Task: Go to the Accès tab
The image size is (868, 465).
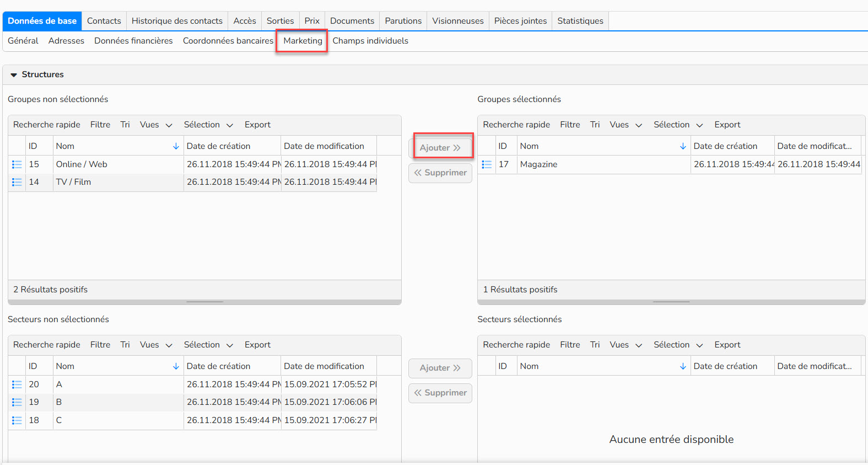Action: click(245, 21)
